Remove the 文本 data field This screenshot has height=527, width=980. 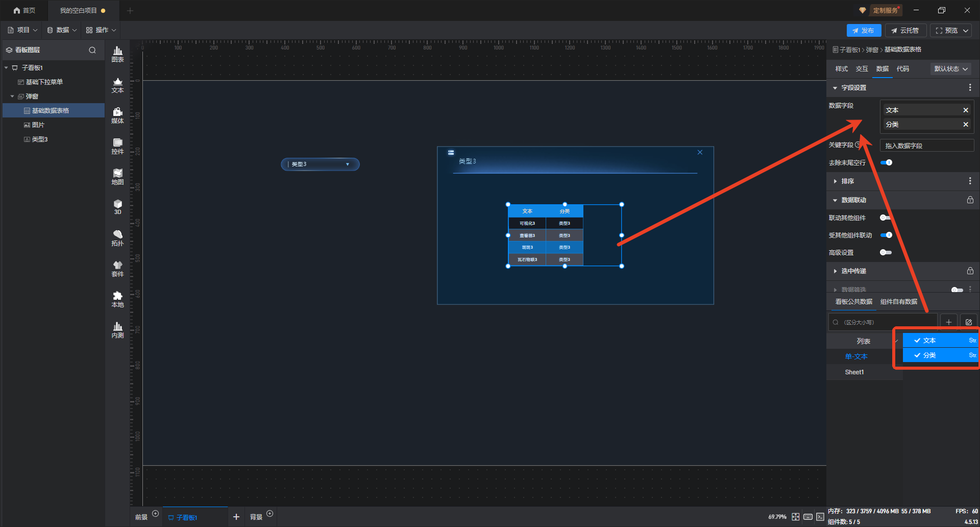(x=966, y=110)
